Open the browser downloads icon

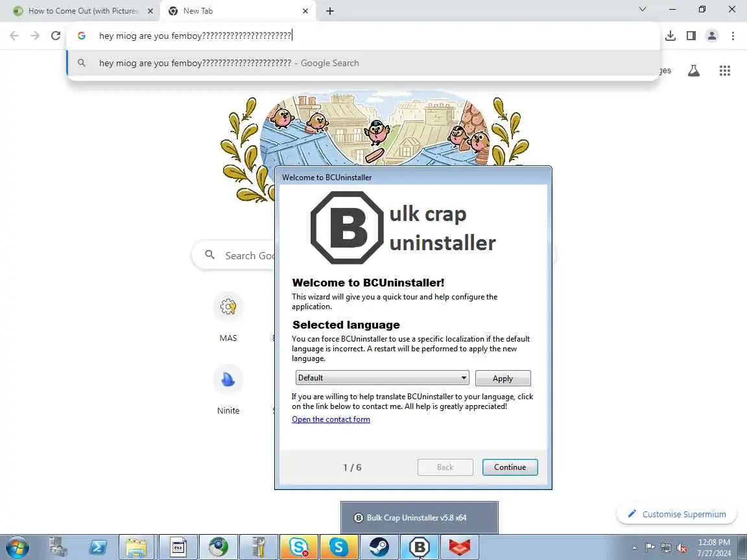point(670,36)
